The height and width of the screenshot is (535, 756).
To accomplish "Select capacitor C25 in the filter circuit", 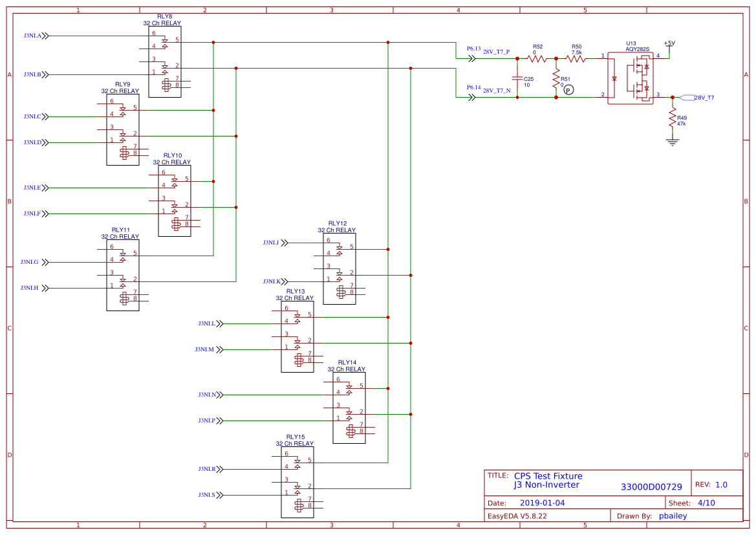I will tap(517, 78).
